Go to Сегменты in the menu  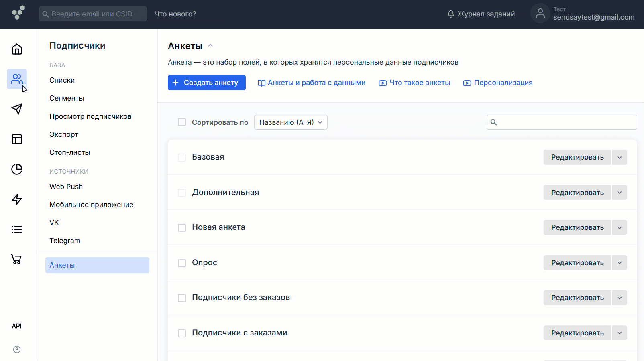67,98
